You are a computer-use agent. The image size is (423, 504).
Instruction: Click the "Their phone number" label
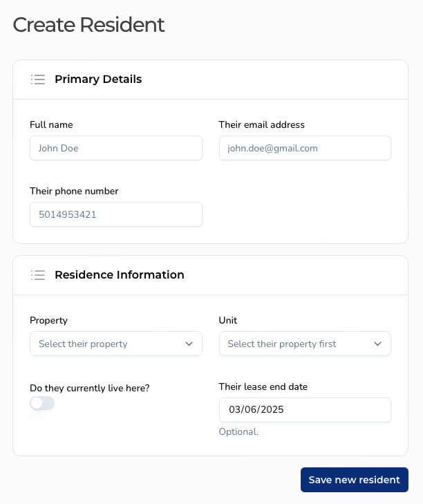(74, 192)
